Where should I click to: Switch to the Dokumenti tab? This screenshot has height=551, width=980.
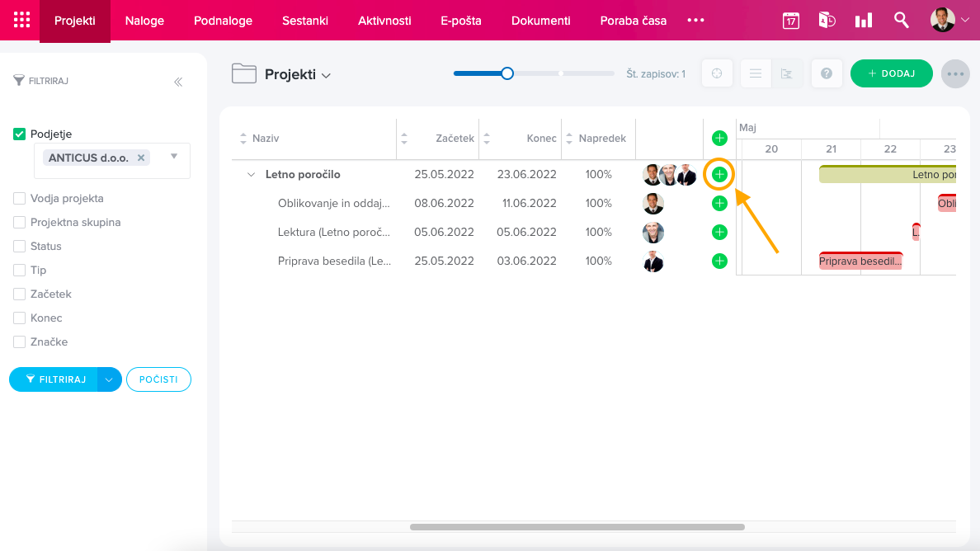540,21
